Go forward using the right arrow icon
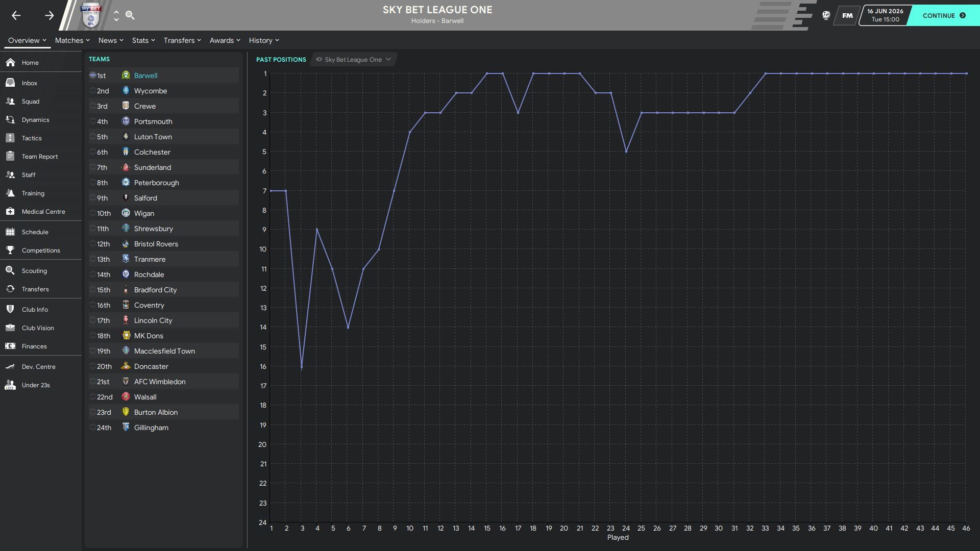 tap(49, 15)
